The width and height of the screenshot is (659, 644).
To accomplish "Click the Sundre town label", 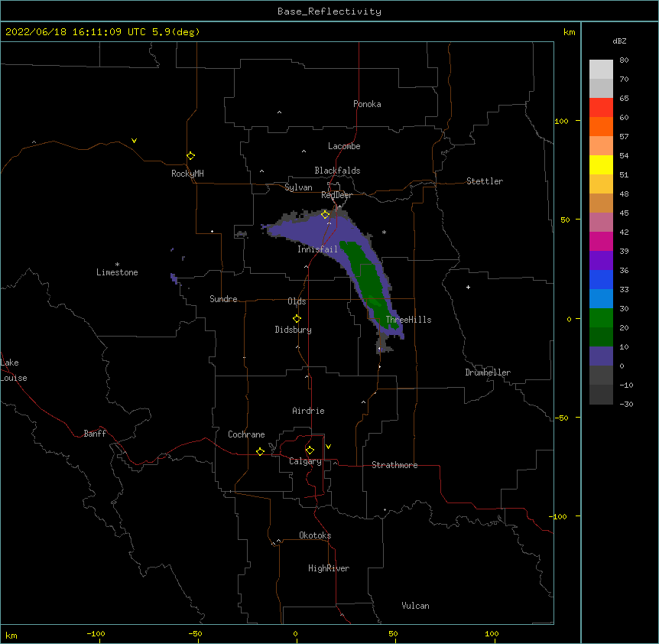I will tap(223, 299).
